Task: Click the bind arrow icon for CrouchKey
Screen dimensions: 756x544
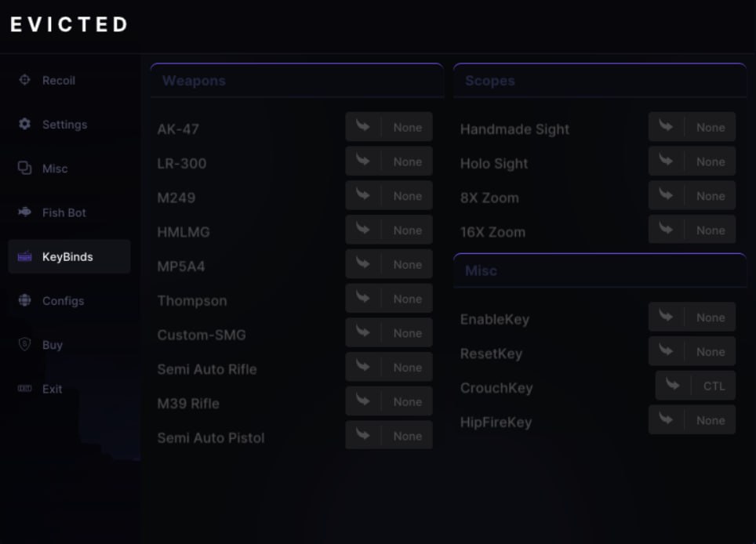Action: pos(673,385)
